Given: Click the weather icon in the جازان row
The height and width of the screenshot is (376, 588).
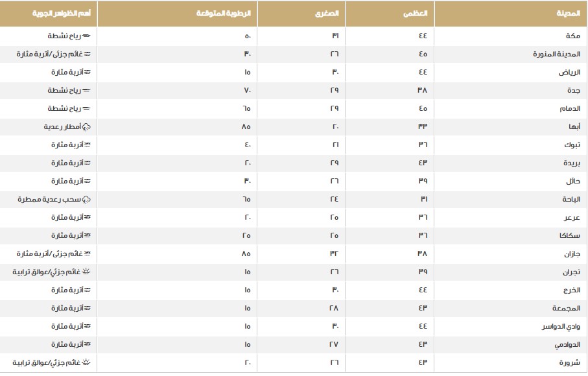Looking at the screenshot, I should [x=88, y=253].
